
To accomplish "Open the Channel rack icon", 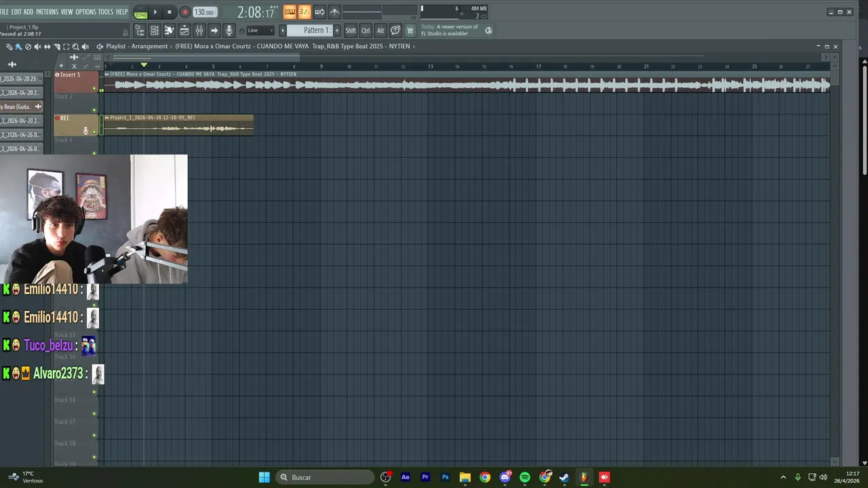I will click(155, 30).
